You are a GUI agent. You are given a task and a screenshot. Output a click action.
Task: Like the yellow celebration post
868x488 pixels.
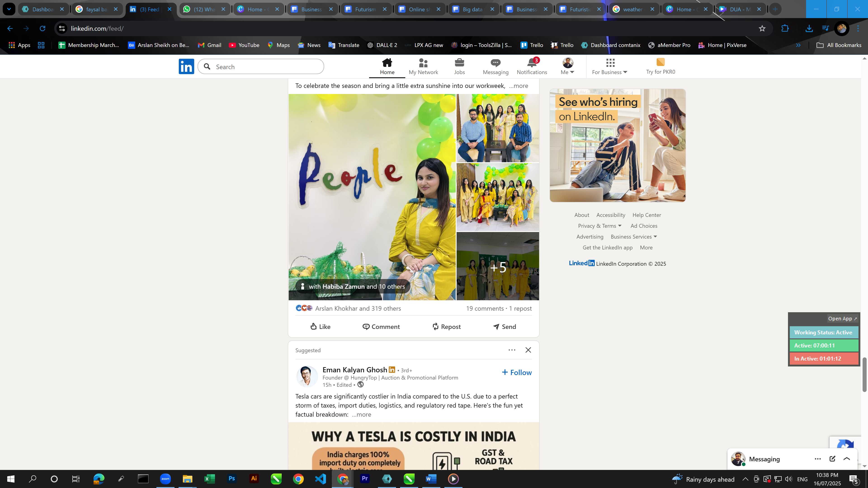pos(320,326)
